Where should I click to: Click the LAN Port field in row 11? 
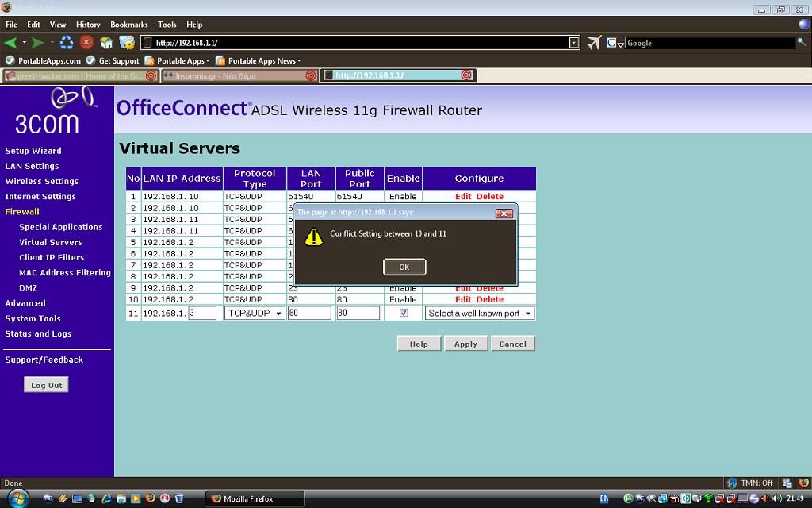(309, 314)
